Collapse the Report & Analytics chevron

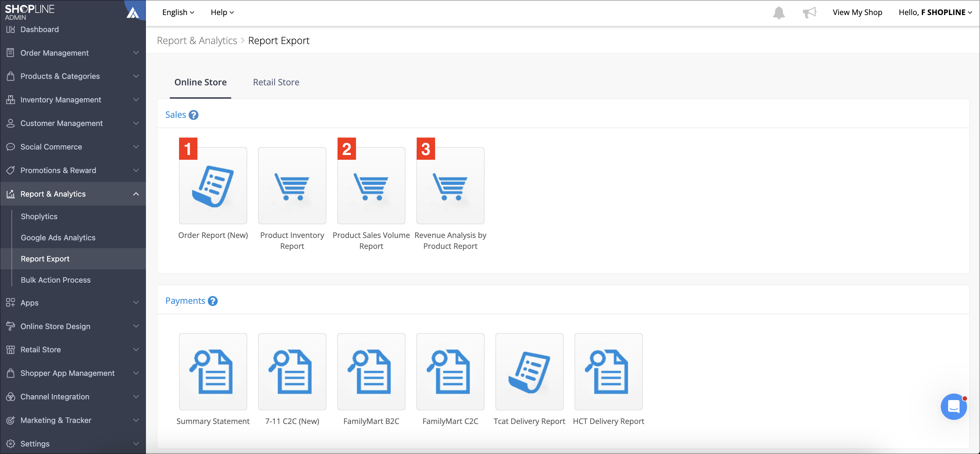coord(136,194)
